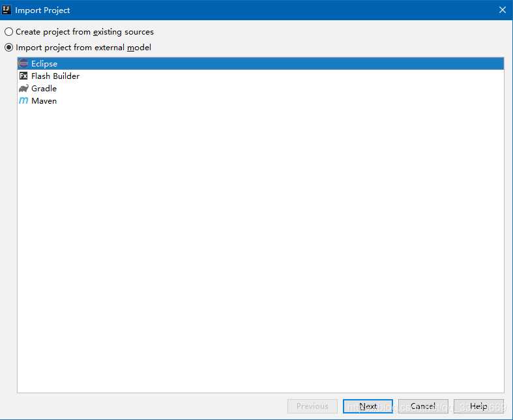This screenshot has width=513, height=420.
Task: Choose the Flash Builder model entry
Action: 261,76
